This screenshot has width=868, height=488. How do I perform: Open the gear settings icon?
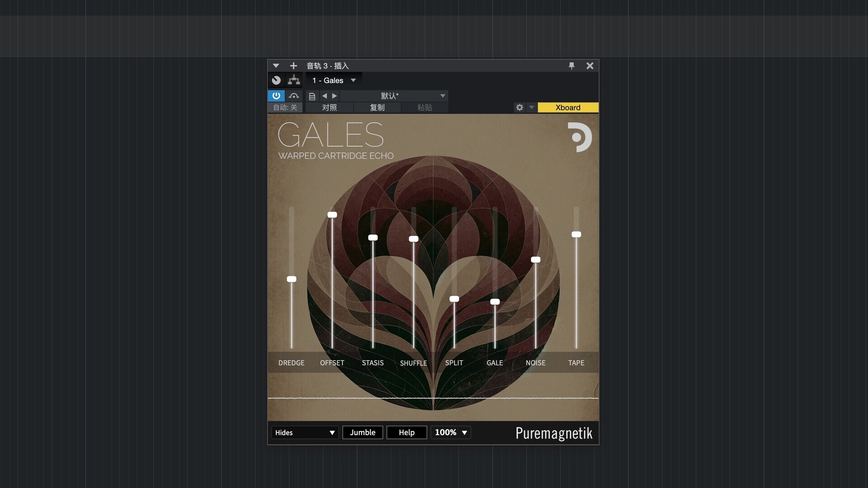point(519,108)
